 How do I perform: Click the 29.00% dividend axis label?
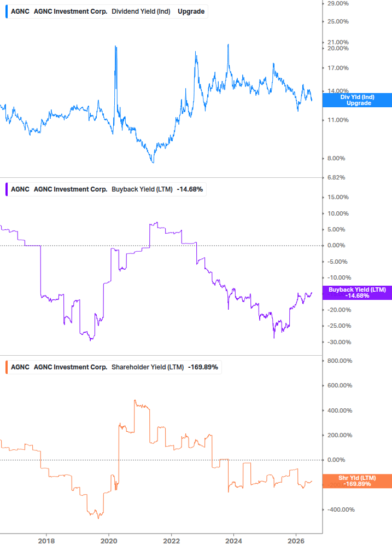338,3
